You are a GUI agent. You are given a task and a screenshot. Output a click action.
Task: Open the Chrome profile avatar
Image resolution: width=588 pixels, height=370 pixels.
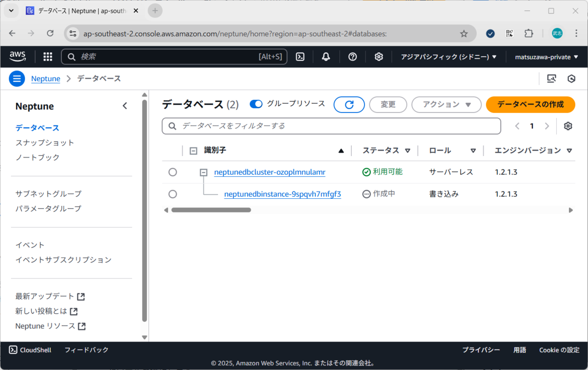click(557, 33)
